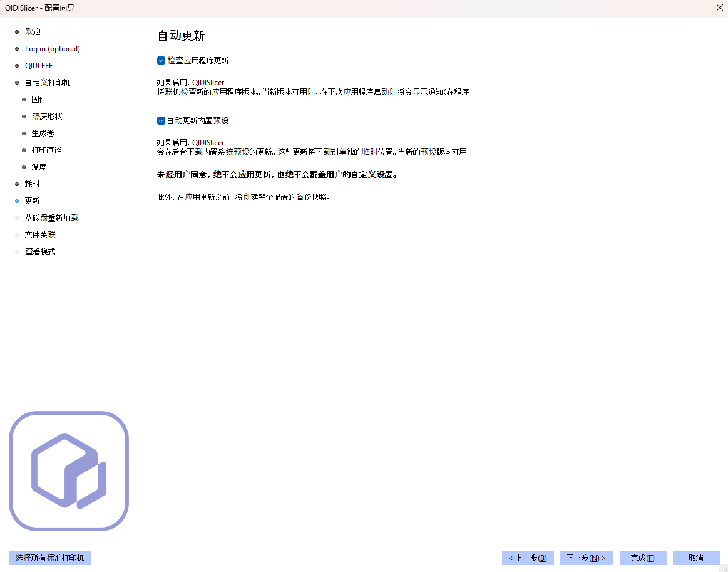This screenshot has height=572, width=728.
Task: Select the current 更新 step
Action: tap(32, 200)
